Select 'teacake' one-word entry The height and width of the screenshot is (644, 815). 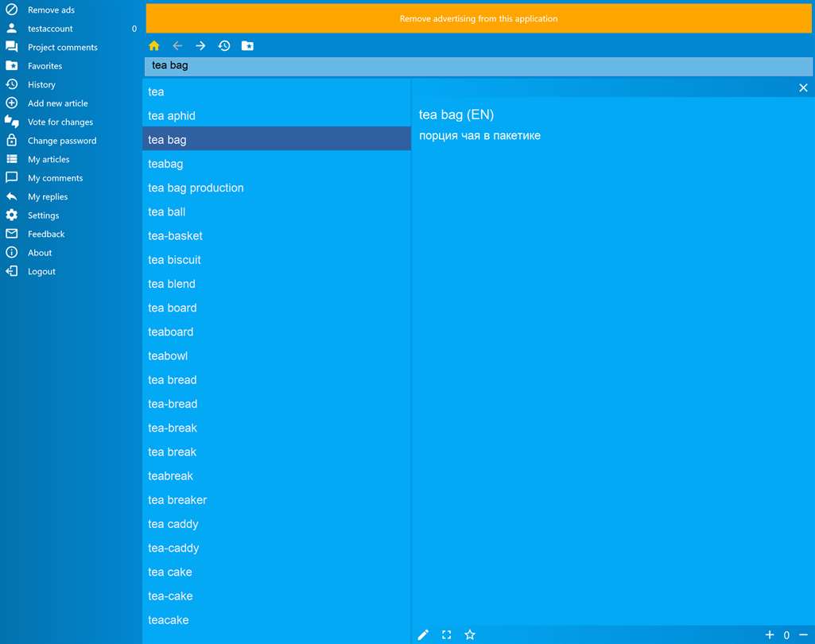click(277, 620)
